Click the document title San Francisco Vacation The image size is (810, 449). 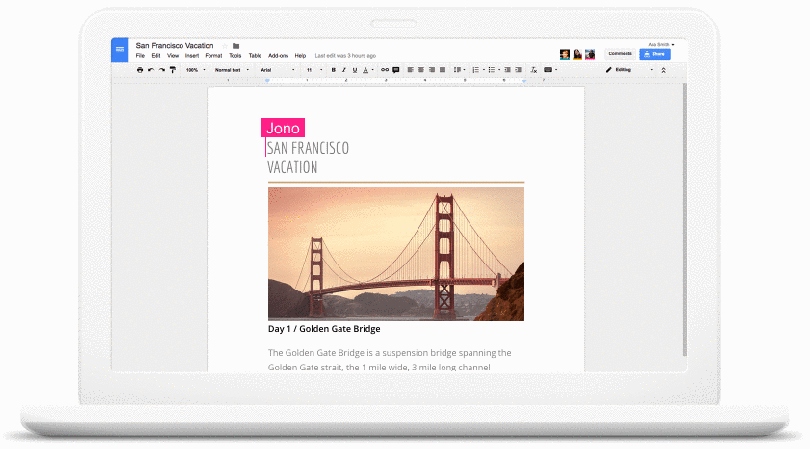pos(174,45)
